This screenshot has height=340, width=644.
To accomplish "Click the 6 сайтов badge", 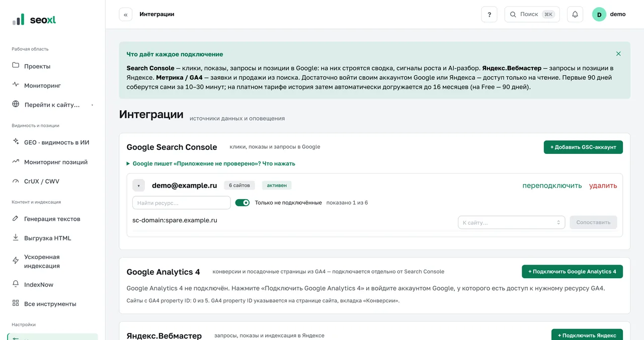I will (x=239, y=186).
